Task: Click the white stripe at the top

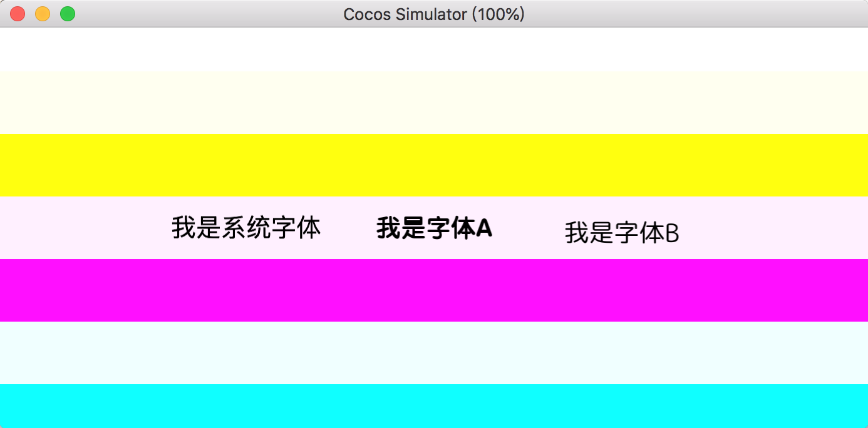Action: (434, 50)
